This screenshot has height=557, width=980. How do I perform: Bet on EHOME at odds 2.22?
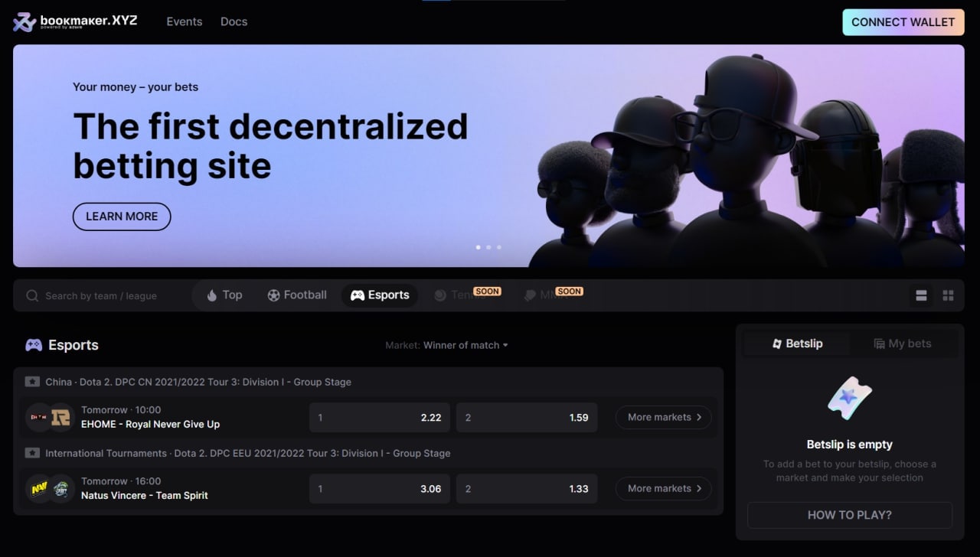click(380, 417)
